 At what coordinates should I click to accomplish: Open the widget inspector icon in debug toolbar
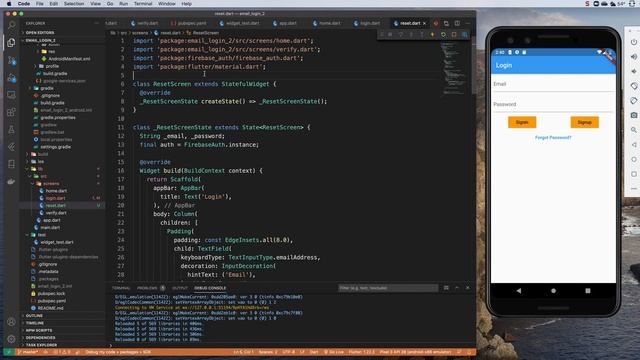pos(464,35)
